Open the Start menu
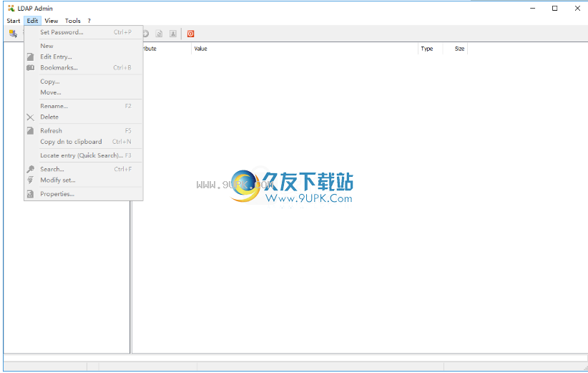The height and width of the screenshot is (373, 588). (14, 21)
